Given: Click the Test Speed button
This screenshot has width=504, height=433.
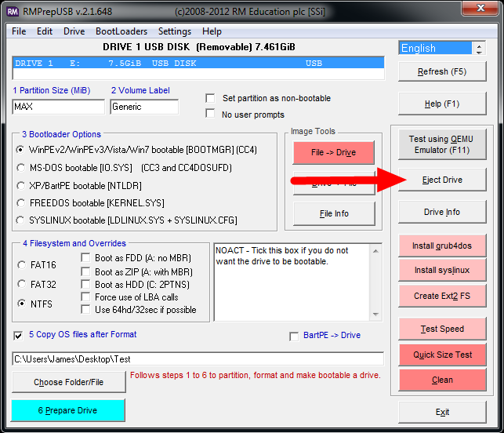Looking at the screenshot, I should [x=442, y=329].
